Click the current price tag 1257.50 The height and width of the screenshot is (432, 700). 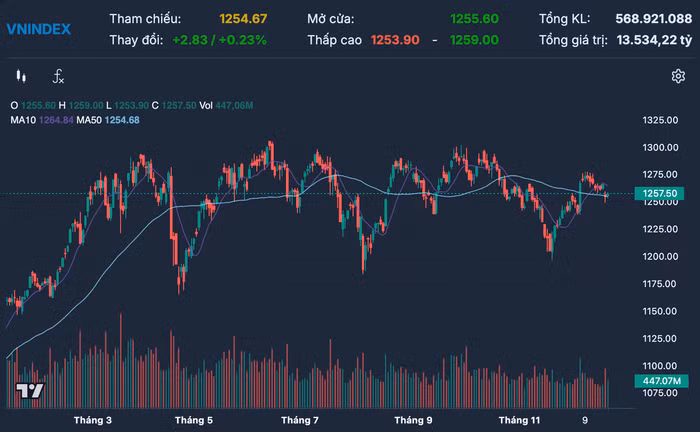[660, 193]
